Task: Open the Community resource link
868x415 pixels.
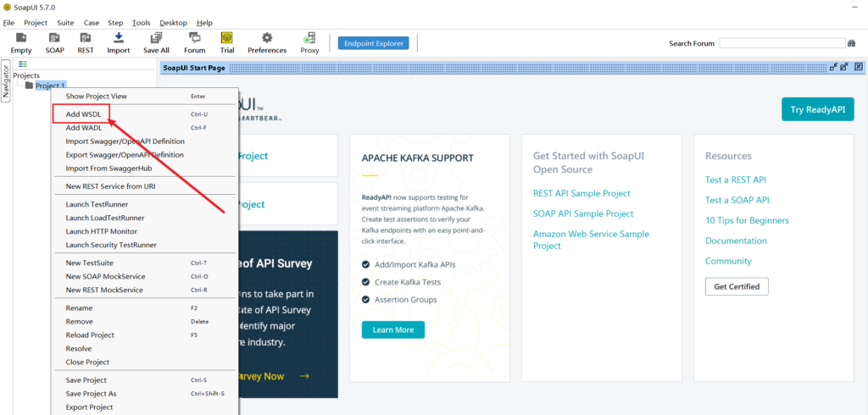Action: [728, 261]
